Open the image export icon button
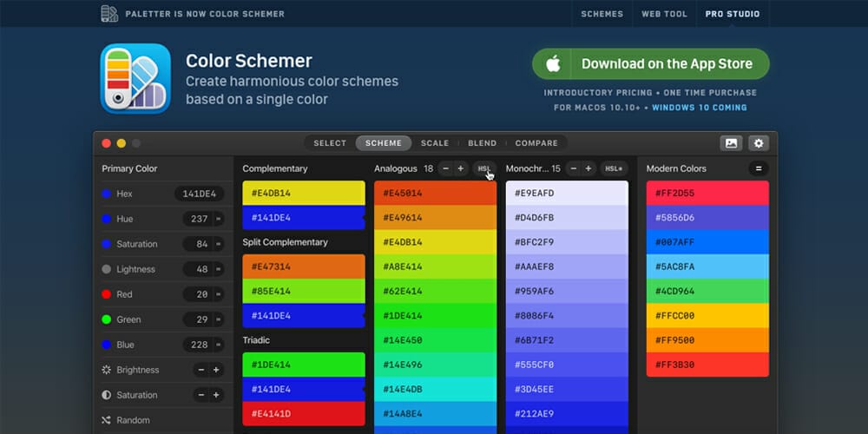 (x=731, y=143)
